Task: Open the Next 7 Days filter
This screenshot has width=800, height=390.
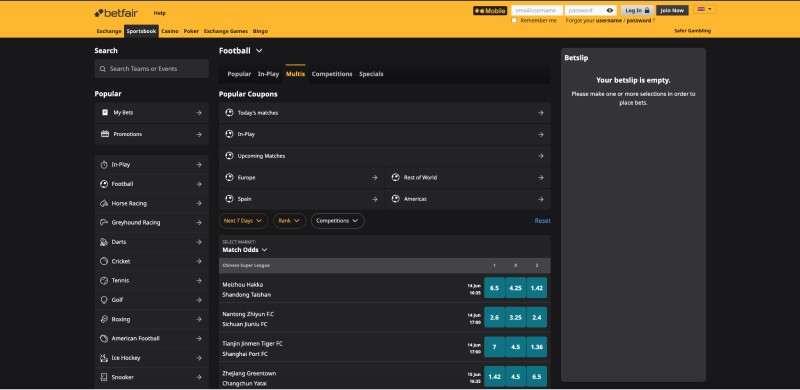Action: [243, 221]
